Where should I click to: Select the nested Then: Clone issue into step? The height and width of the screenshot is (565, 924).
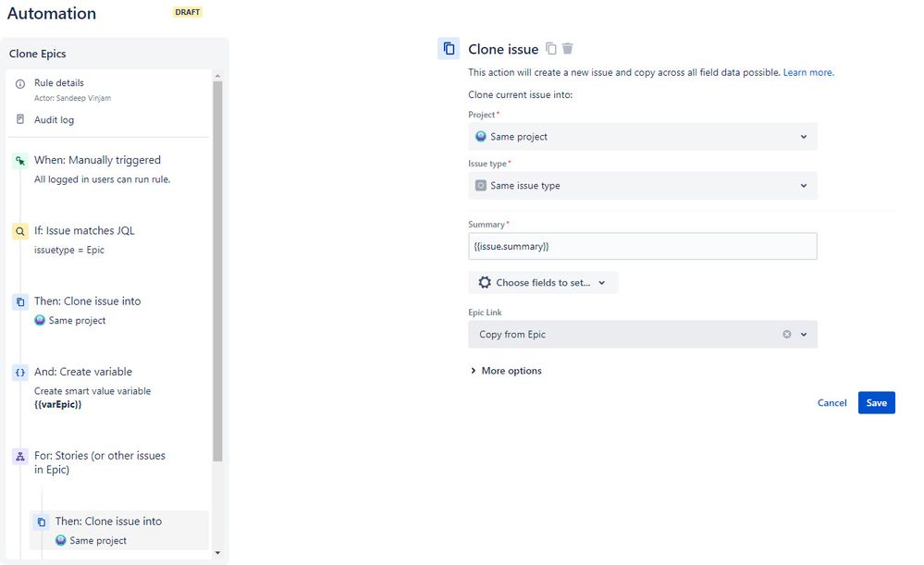(119, 530)
